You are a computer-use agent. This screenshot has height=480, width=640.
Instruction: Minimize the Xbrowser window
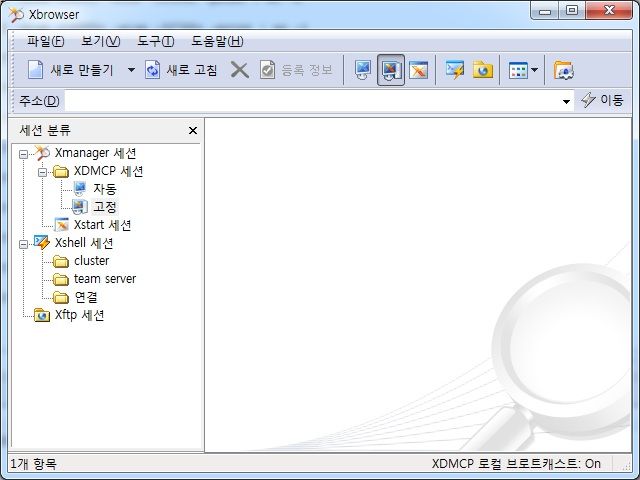click(544, 11)
